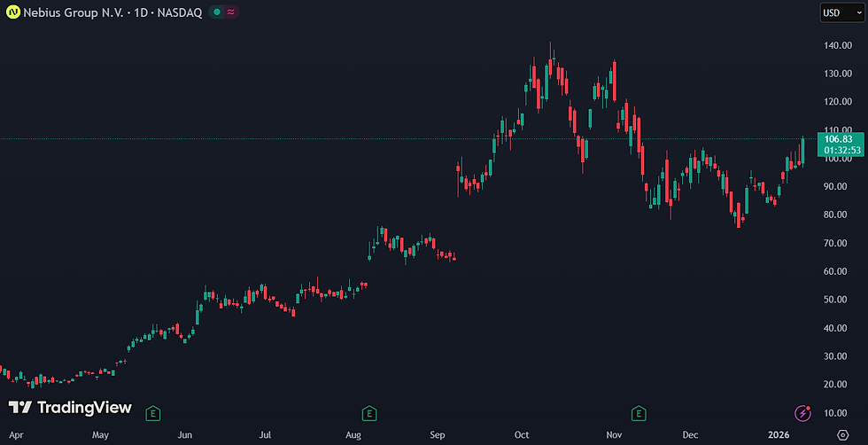868x445 pixels.
Task: Click the countdown timer 01:32:53
Action: (x=841, y=150)
